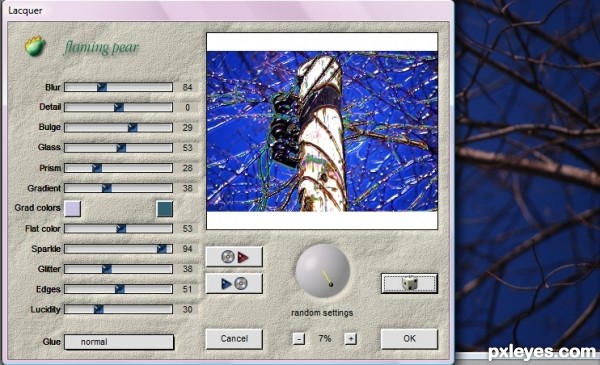Click the OK button
Viewport: 600px width, 365px height.
tap(409, 339)
